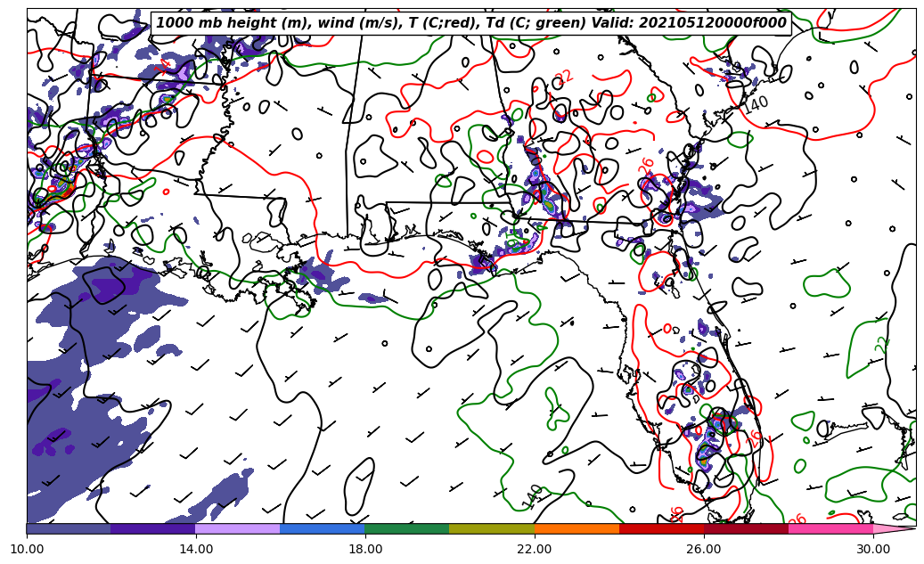
Task: Pick the red 24–26 colorbar segment
Action: point(661,528)
